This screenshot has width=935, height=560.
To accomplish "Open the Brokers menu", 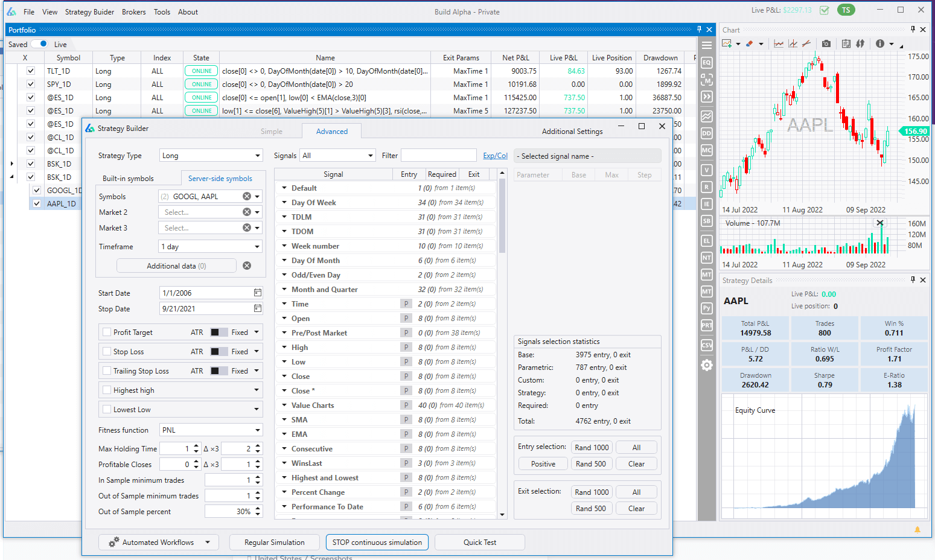I will (x=133, y=12).
